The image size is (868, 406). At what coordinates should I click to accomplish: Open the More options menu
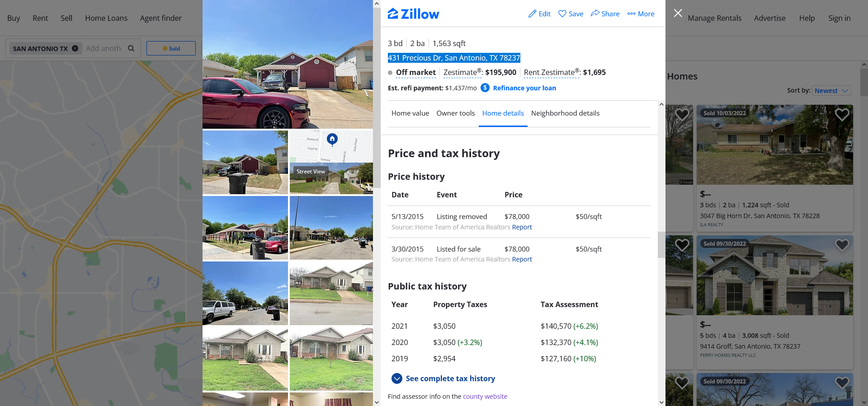coord(641,14)
